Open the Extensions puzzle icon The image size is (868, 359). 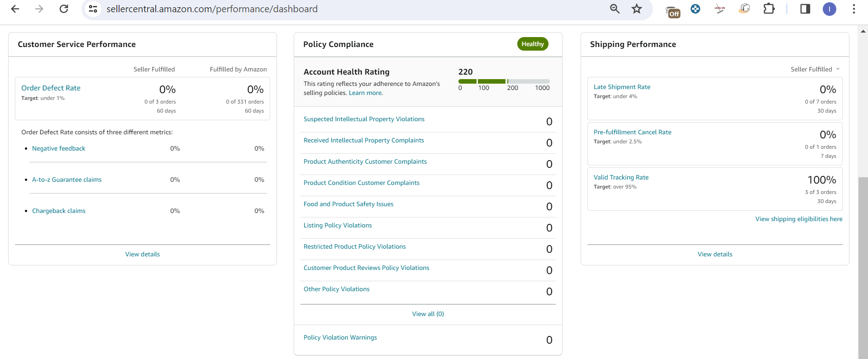[769, 9]
